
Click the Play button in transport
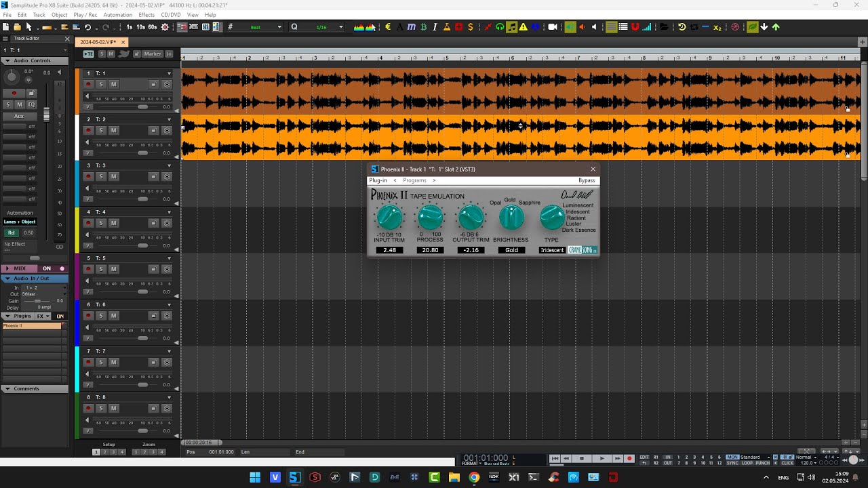601,459
